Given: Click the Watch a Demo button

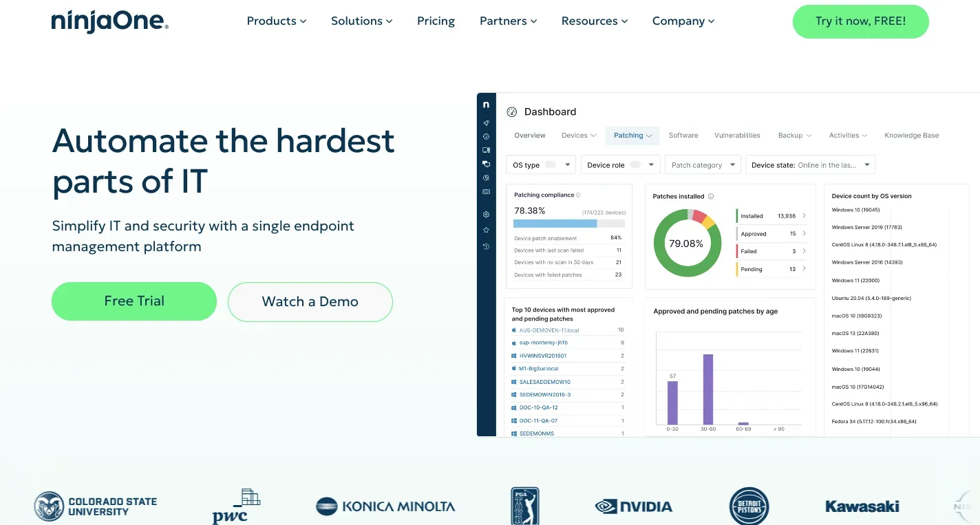Looking at the screenshot, I should click(310, 302).
